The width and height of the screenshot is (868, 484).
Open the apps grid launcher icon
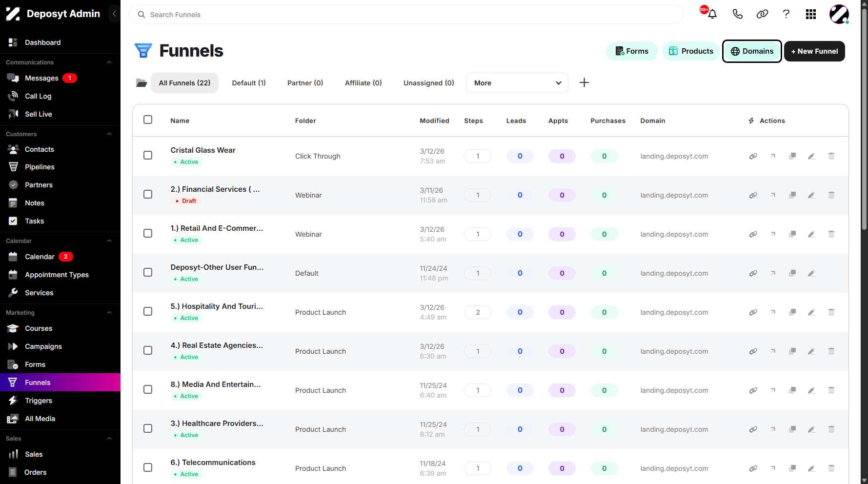(811, 14)
